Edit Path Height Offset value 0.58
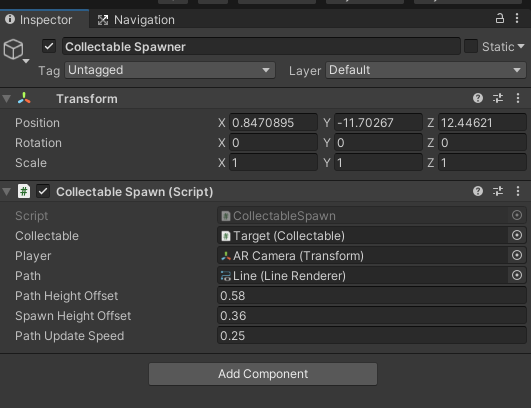Image resolution: width=531 pixels, height=408 pixels. 371,296
